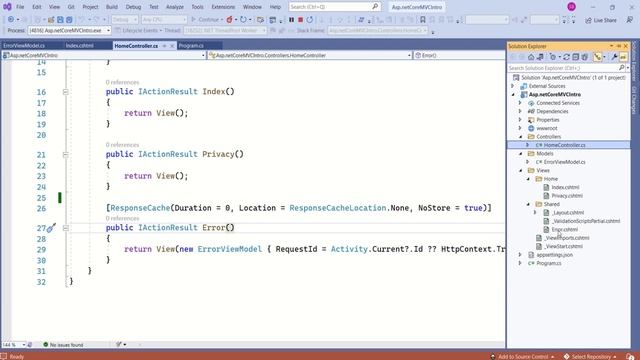Open the Build menu
The image size is (640, 360).
tap(111, 7)
